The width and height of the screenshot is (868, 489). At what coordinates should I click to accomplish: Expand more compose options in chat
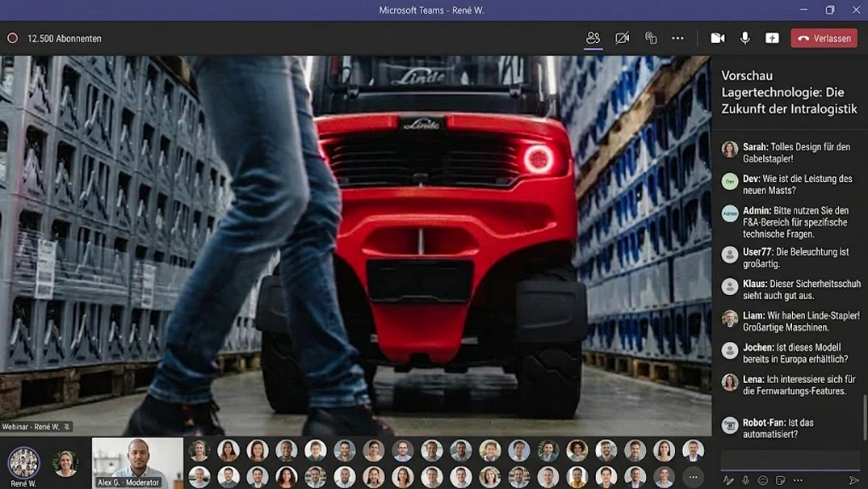coord(798,480)
